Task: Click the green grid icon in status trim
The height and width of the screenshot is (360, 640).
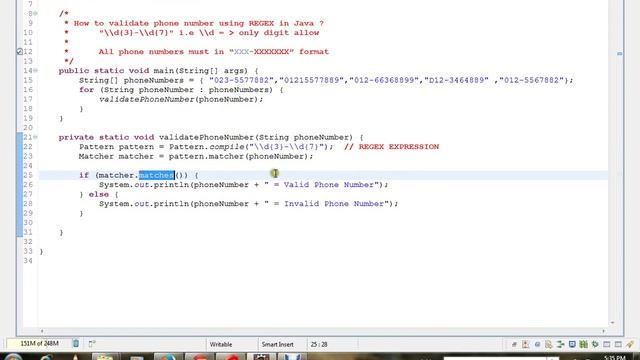Action: (x=584, y=344)
